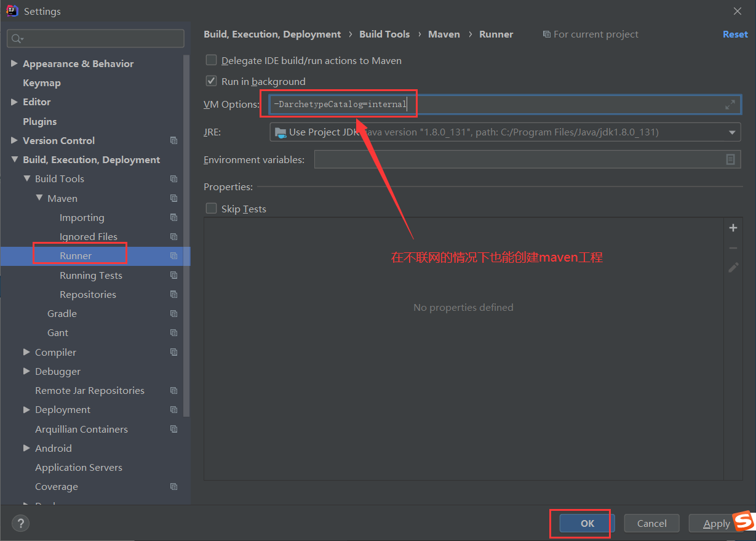The width and height of the screenshot is (756, 541).
Task: Go to Maven via breadcrumb
Action: tap(444, 34)
